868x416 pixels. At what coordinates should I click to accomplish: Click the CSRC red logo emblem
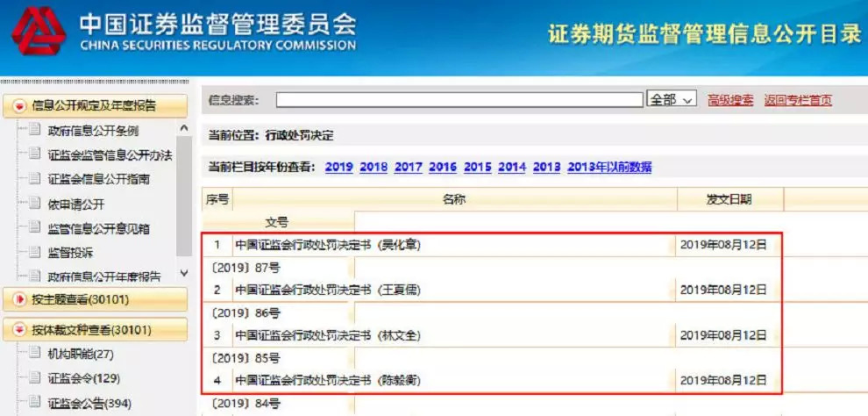(39, 32)
